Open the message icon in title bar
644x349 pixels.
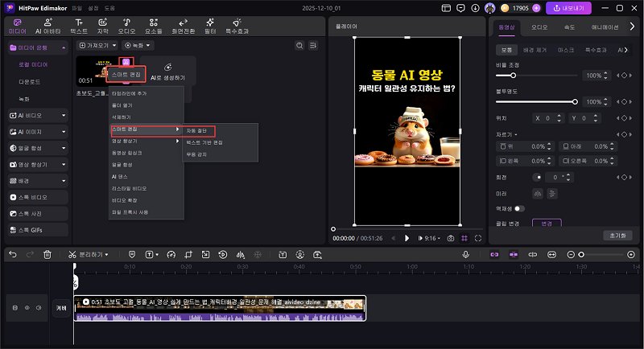[x=460, y=8]
